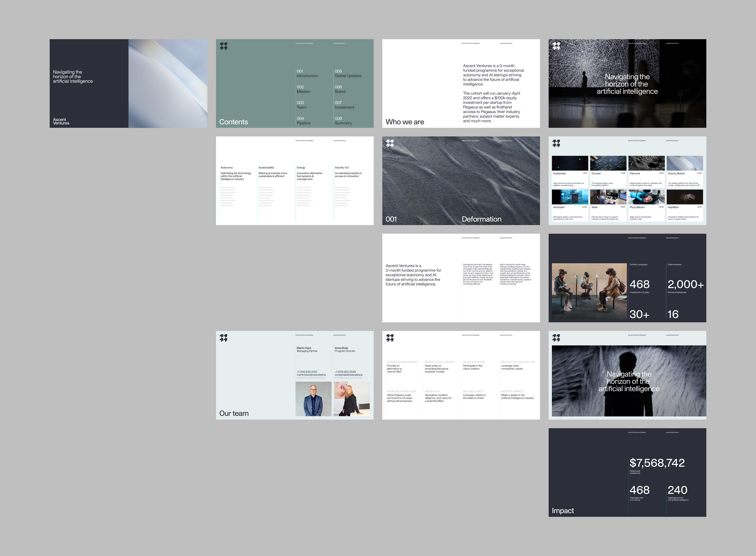
Task: Click the logo on the portfolio companies slide
Action: [556, 143]
